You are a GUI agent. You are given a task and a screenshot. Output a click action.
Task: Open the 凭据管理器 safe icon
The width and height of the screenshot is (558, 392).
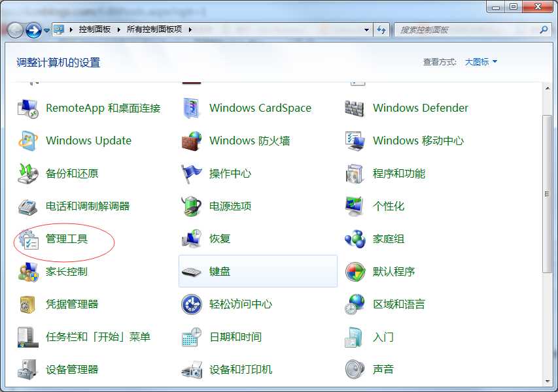pos(27,304)
